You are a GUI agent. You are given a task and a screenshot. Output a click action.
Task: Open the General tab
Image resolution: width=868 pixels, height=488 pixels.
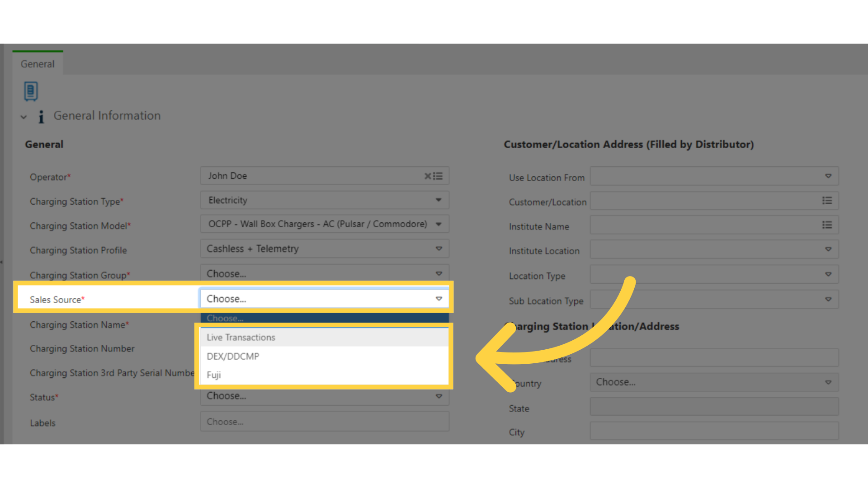pyautogui.click(x=38, y=64)
